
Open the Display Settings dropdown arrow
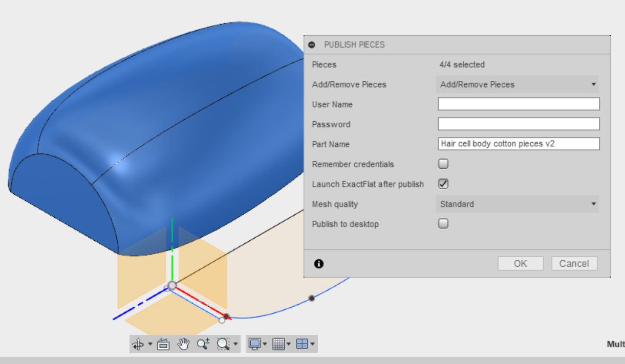coord(265,345)
